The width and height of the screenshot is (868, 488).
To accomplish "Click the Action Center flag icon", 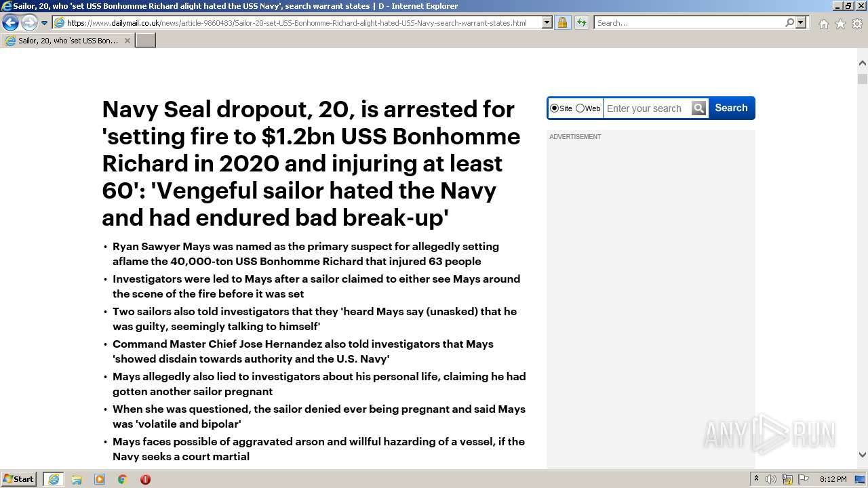I will coord(804,479).
